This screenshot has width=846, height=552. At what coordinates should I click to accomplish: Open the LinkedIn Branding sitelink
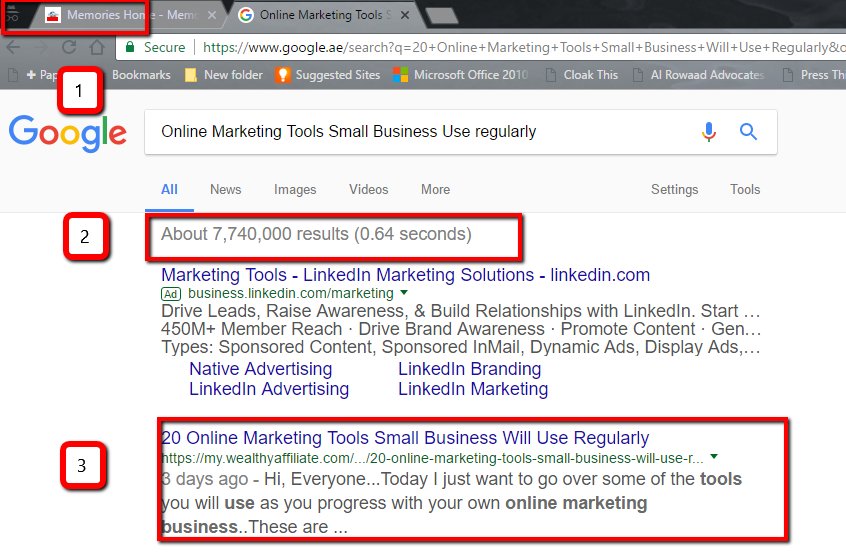pos(469,369)
